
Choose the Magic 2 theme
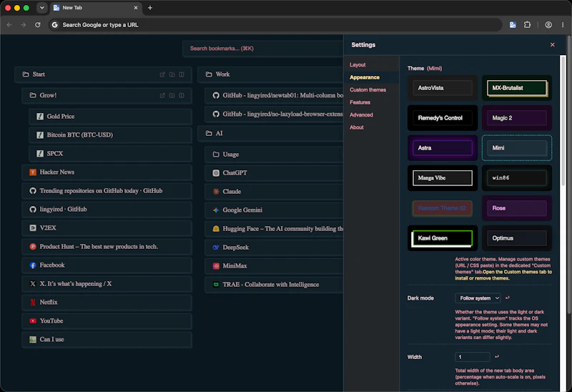pos(517,118)
